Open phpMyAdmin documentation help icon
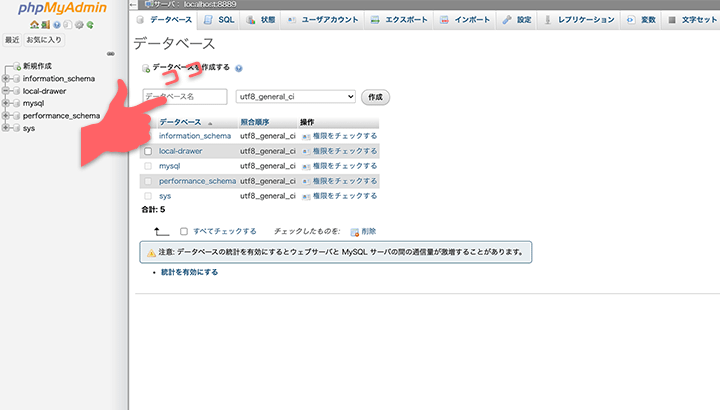Viewport: 720px width, 410px height. (x=55, y=24)
